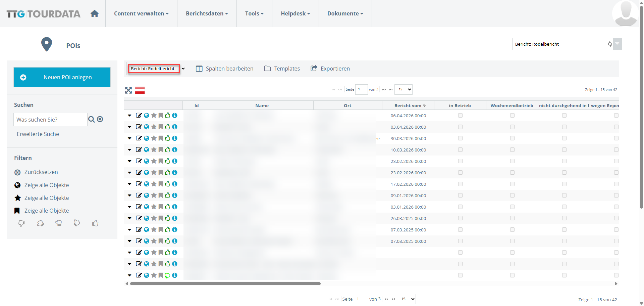The height and width of the screenshot is (306, 644).
Task: Focus page number field above the table
Action: point(361,89)
